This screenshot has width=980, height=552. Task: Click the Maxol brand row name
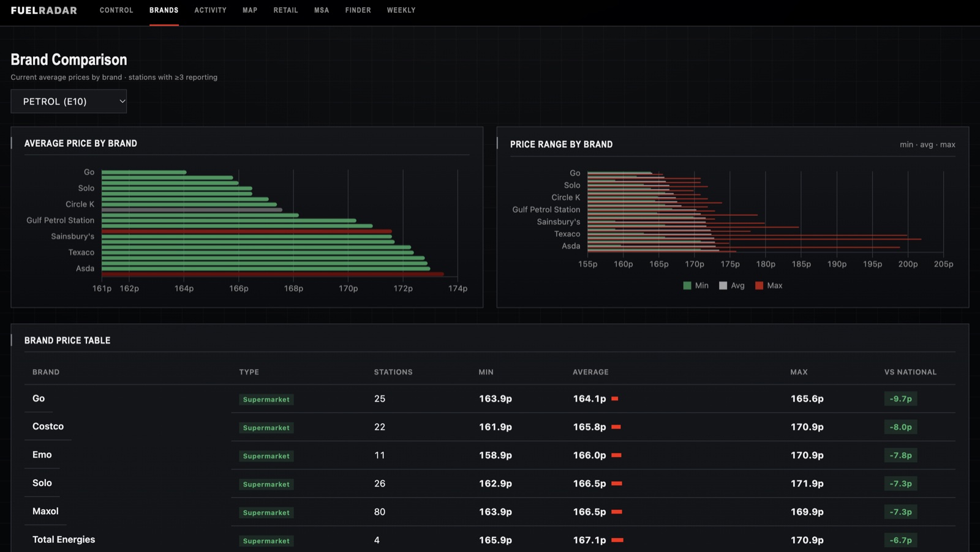click(45, 511)
